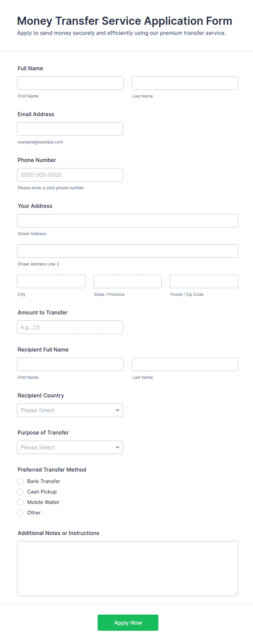The image size is (253, 644).
Task: Open the Recipient Country dropdown
Action: [x=70, y=410]
